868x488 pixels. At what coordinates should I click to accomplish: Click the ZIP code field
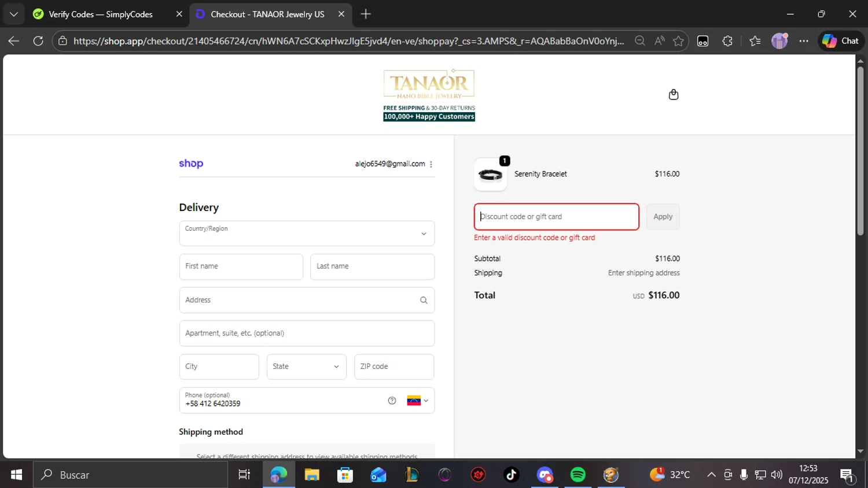394,367
